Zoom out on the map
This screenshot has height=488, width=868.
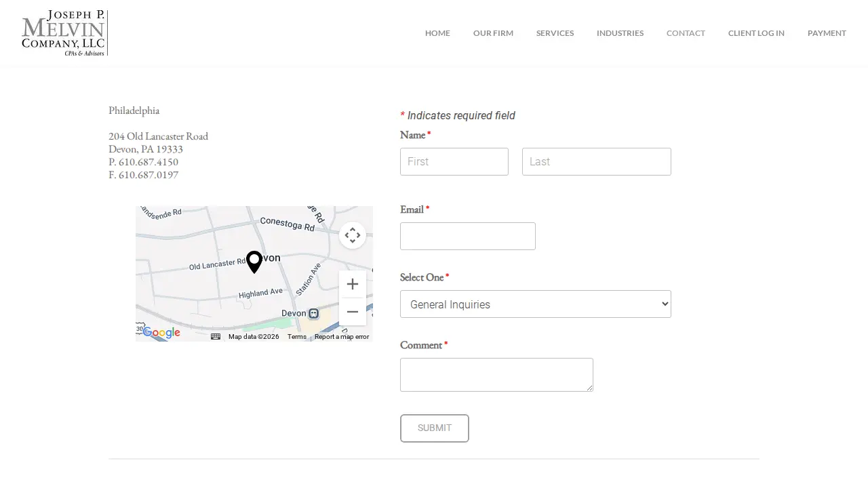click(353, 312)
